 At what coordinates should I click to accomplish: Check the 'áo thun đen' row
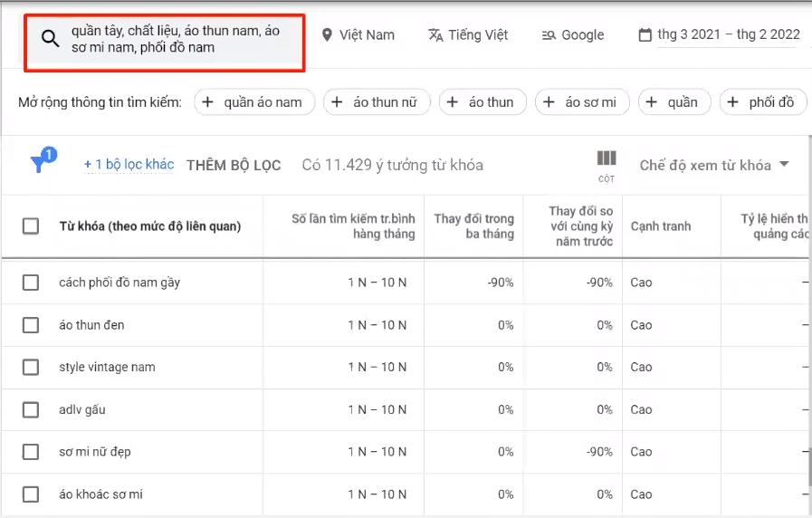pos(31,325)
